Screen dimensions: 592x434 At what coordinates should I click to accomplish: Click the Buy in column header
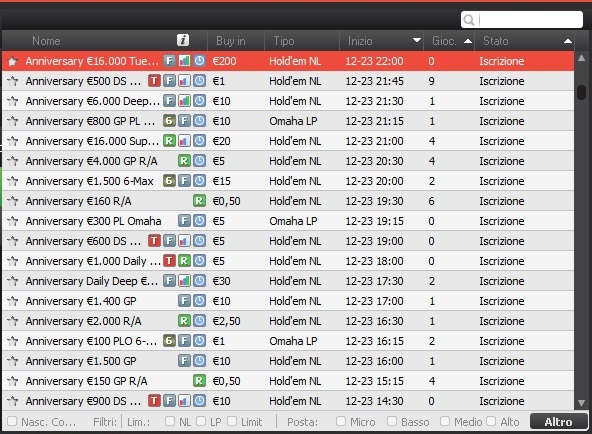coord(231,41)
